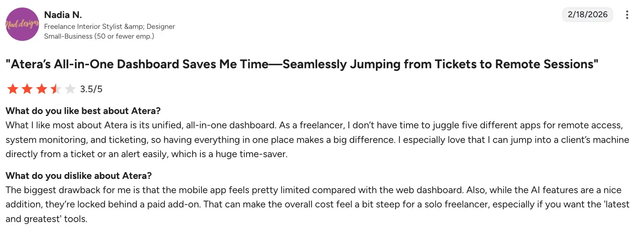
Task: Click the first filled rating star
Action: [13, 89]
